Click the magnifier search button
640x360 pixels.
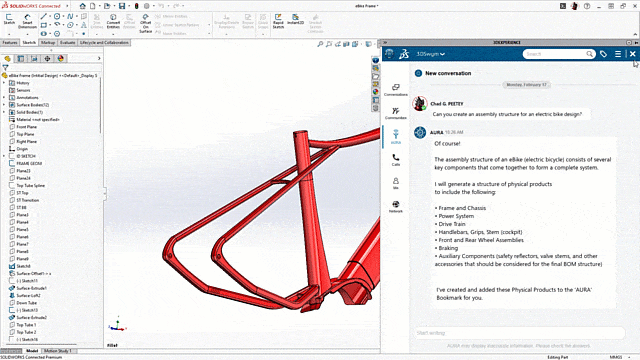point(589,54)
